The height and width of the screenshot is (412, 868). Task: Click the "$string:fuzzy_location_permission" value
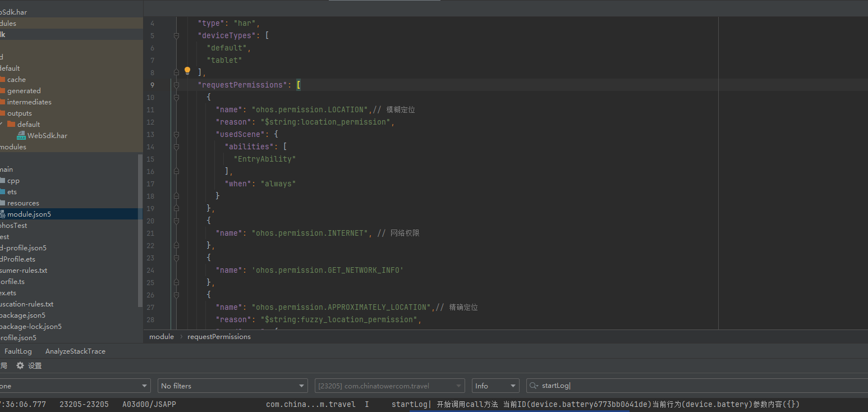point(339,319)
